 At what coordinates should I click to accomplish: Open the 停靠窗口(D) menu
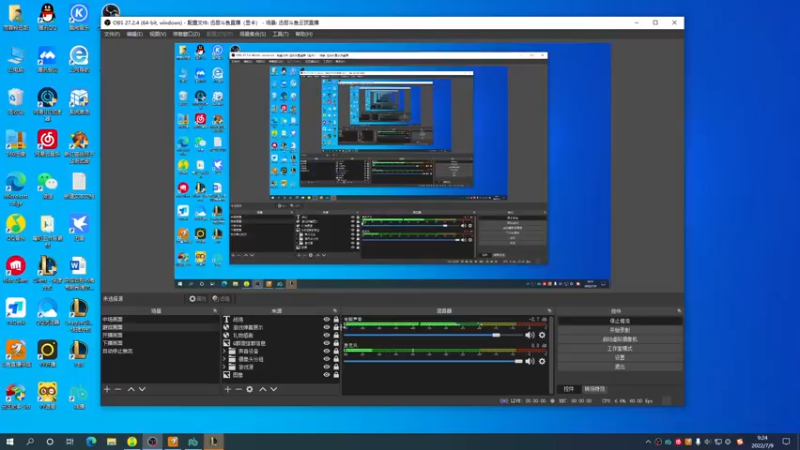[186, 34]
